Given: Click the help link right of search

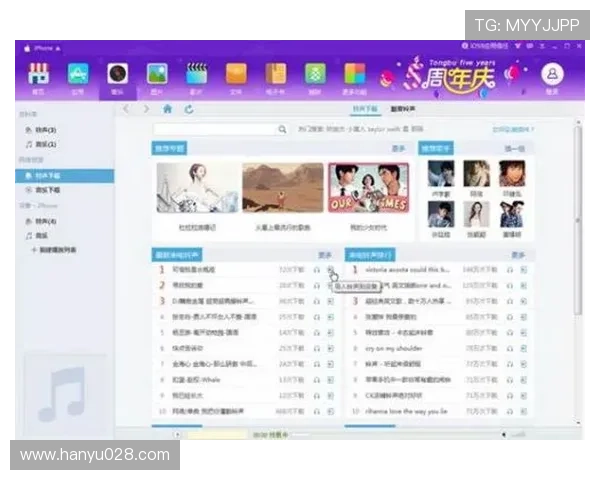Looking at the screenshot, I should [x=513, y=129].
